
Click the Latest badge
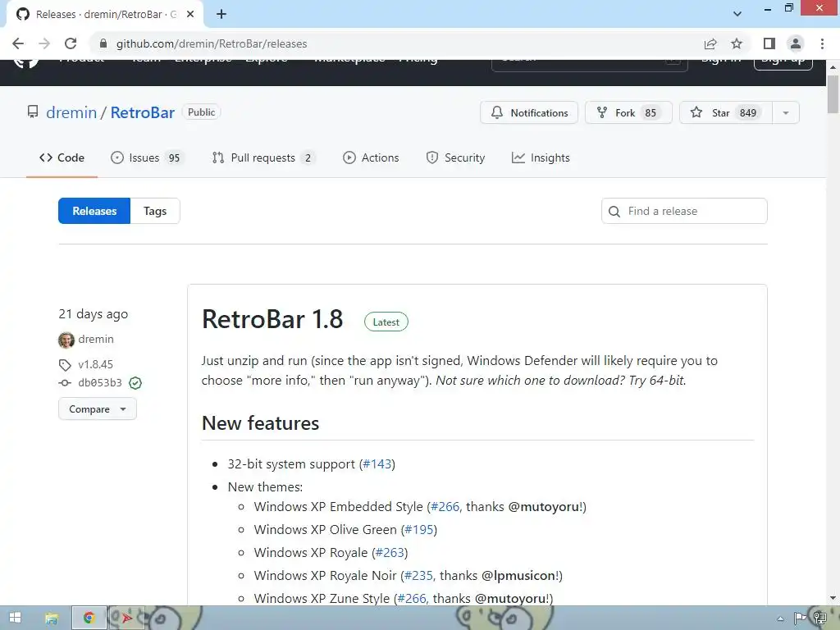386,322
